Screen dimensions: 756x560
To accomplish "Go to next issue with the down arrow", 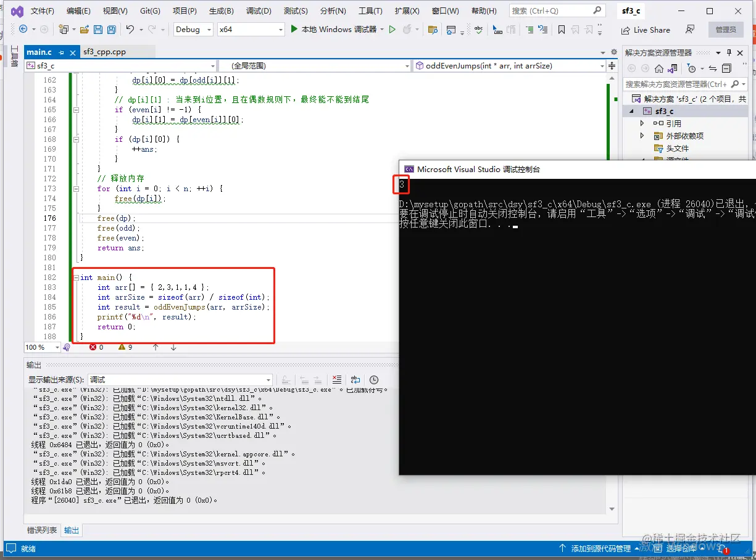I will click(x=173, y=347).
